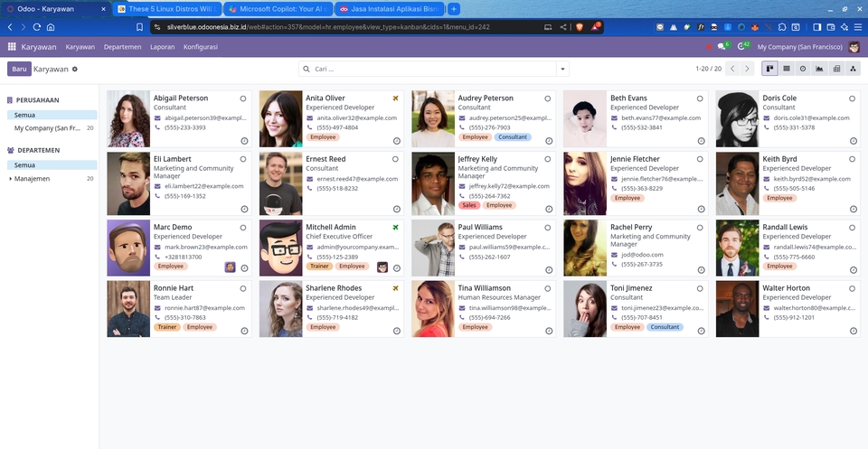Switch to the graph view

(x=819, y=69)
